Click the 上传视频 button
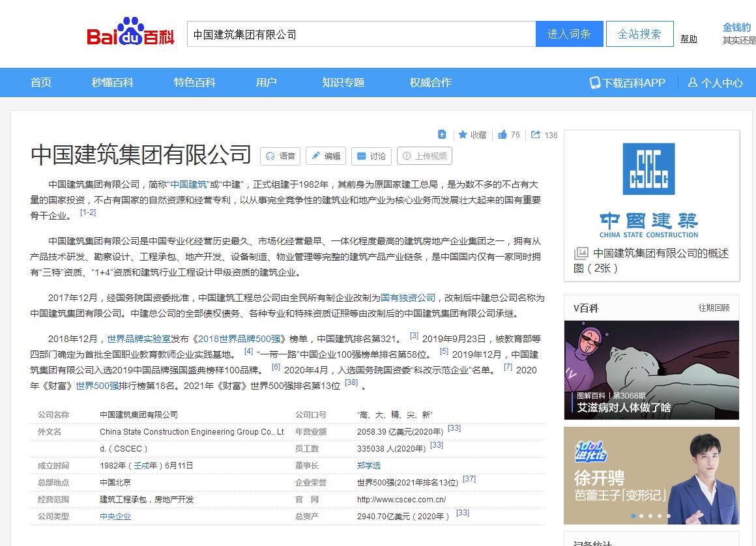The height and width of the screenshot is (546, 756). coord(424,156)
